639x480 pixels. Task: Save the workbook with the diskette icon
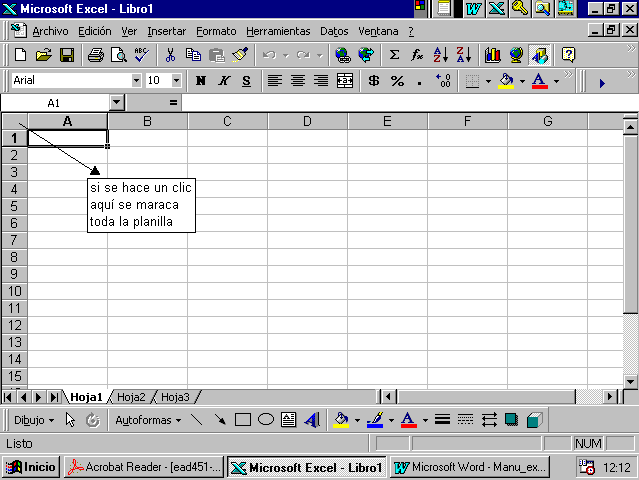click(x=67, y=55)
